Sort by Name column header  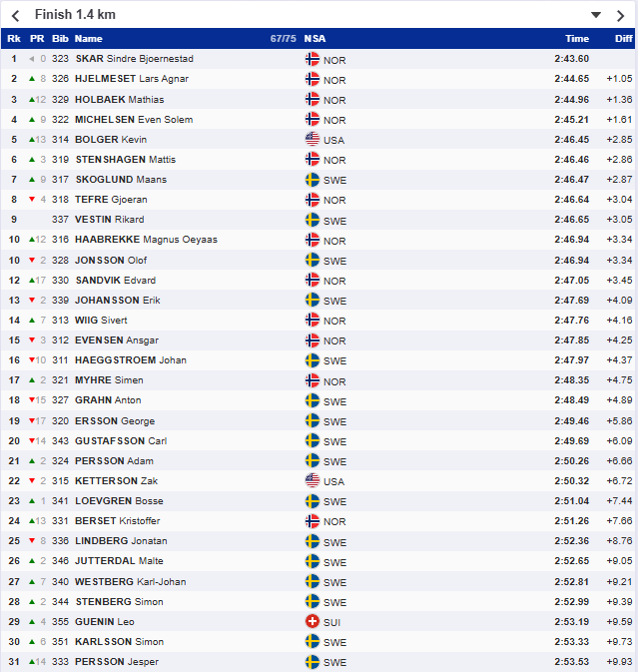click(x=88, y=39)
